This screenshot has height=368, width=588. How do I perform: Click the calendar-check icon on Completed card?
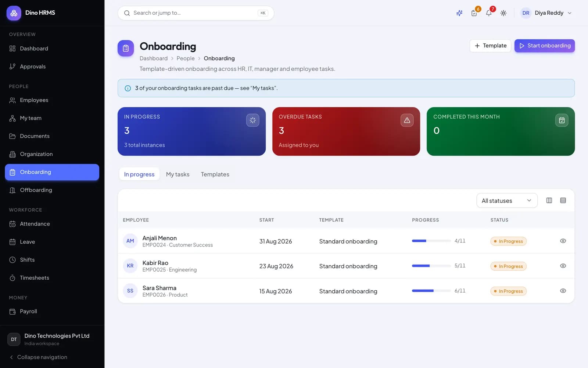tap(562, 120)
